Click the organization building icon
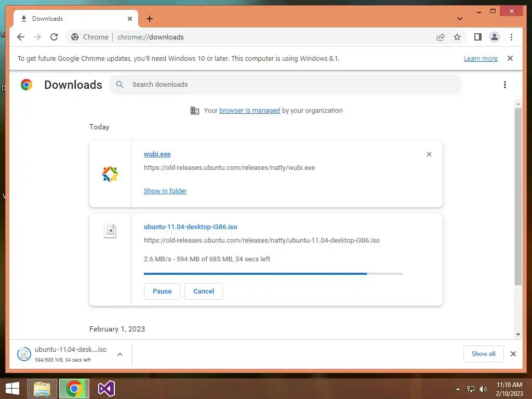The width and height of the screenshot is (532, 399). [195, 111]
